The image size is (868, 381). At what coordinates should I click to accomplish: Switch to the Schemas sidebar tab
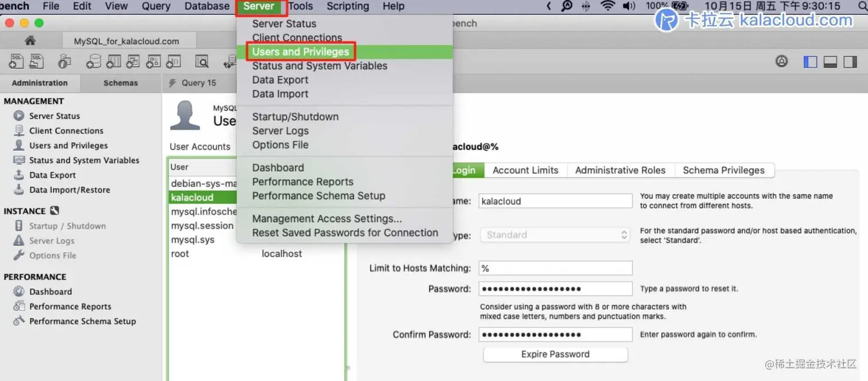click(121, 83)
